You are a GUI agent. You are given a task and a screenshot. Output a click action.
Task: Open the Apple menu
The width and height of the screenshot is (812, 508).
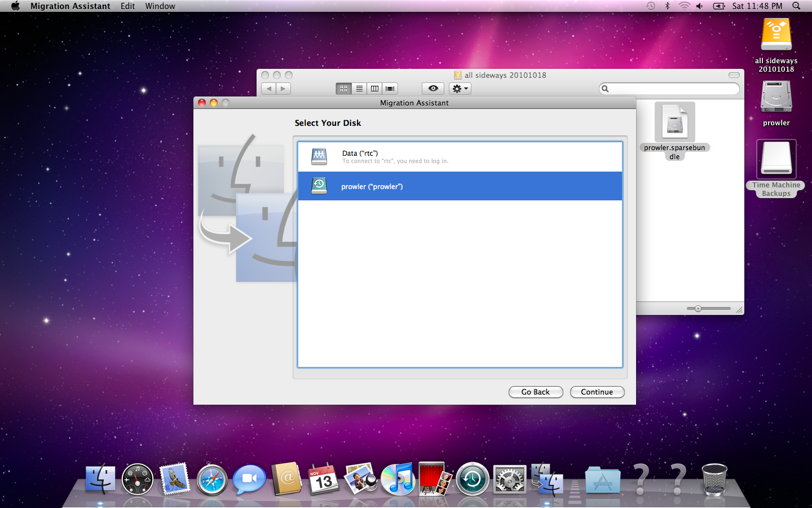pos(15,6)
